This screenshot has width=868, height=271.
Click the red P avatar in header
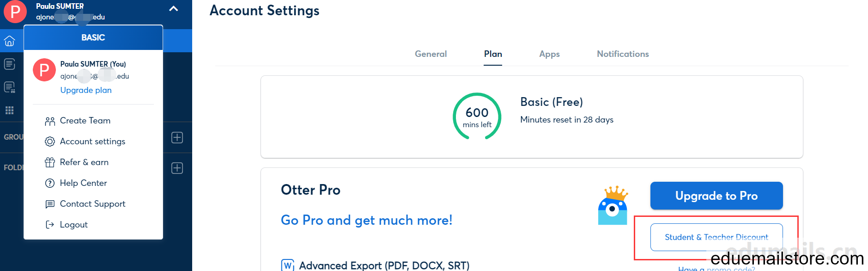15,12
